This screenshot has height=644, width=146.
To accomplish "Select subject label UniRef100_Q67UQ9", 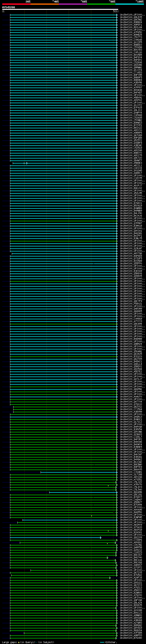I will coord(131,135).
